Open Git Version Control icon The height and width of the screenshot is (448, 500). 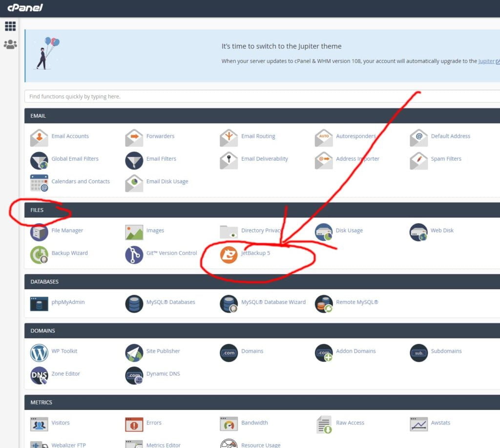[134, 255]
